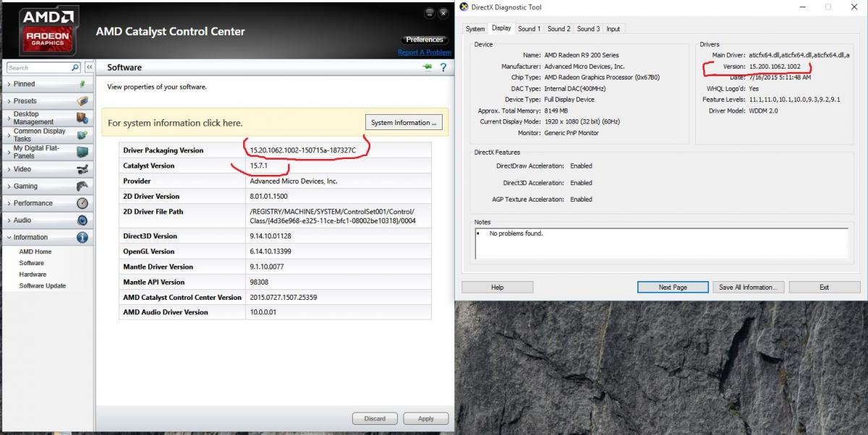Click the AMD Audio Driver Version value
The height and width of the screenshot is (435, 868).
[263, 312]
